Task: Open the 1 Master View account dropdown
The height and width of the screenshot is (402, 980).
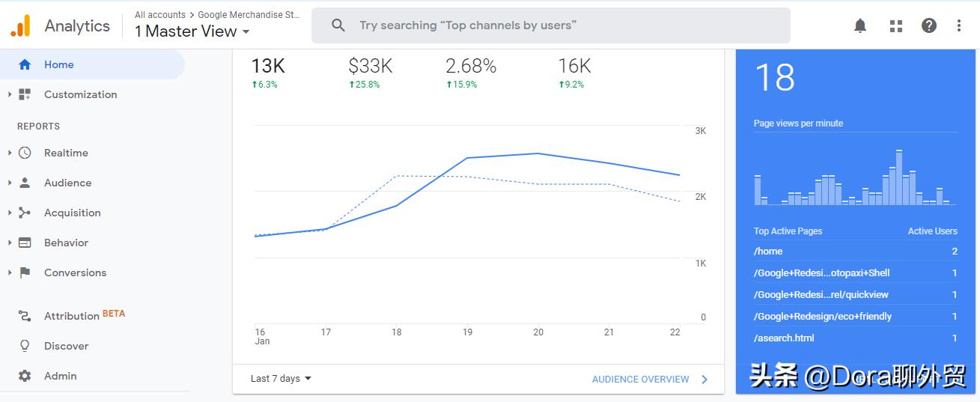Action: pyautogui.click(x=192, y=31)
